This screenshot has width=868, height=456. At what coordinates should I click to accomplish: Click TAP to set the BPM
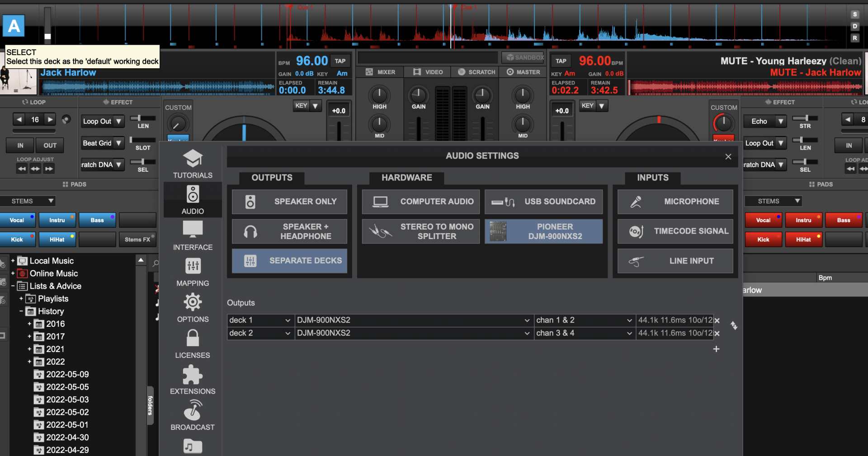coord(340,61)
